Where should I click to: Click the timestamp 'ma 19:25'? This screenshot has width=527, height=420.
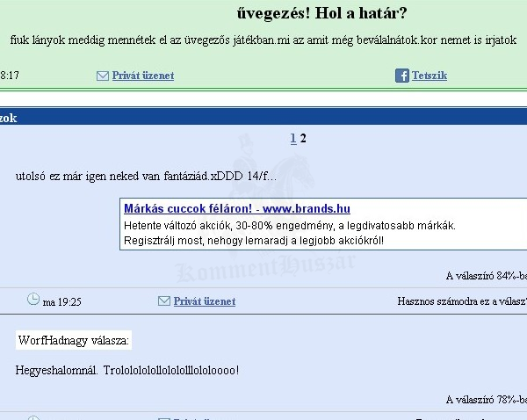pyautogui.click(x=62, y=302)
